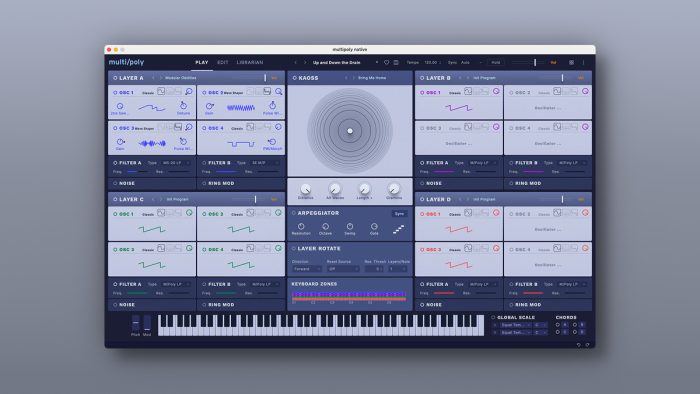Enable the Kaoss power toggle
The height and width of the screenshot is (394, 700).
(294, 78)
